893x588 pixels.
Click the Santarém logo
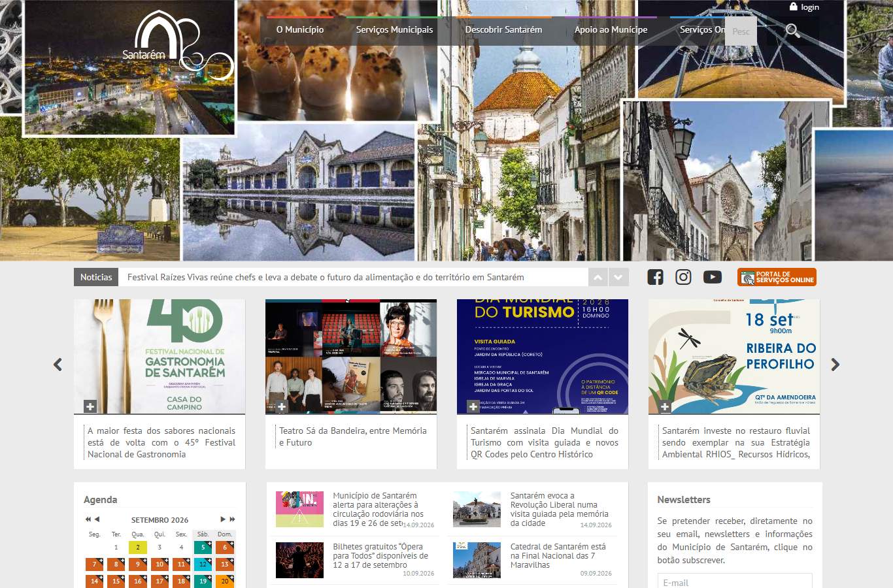[177, 44]
